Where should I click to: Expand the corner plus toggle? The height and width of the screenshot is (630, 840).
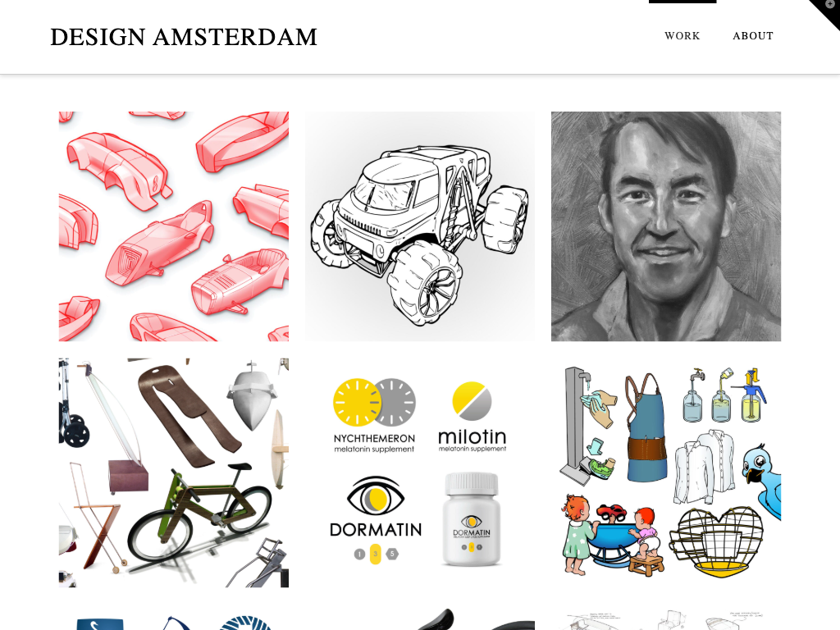click(829, 6)
